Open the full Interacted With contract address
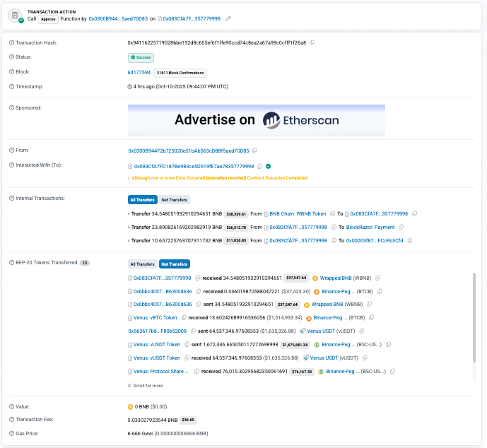The width and height of the screenshot is (487, 448). pos(194,166)
